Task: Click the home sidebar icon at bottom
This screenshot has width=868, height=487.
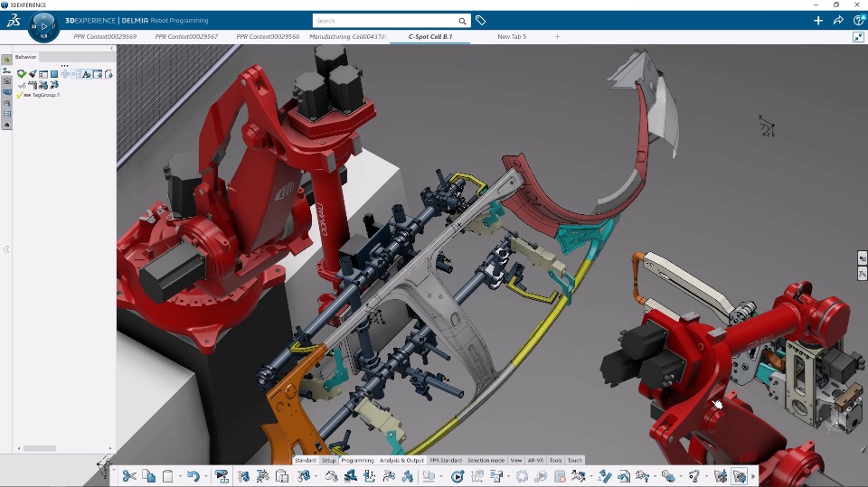Action: (6, 125)
